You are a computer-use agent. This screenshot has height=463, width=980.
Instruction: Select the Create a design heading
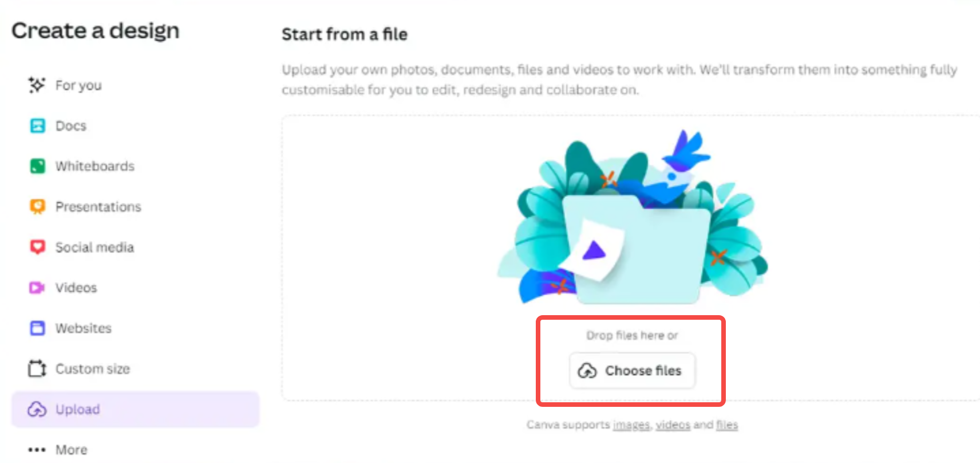[x=95, y=31]
